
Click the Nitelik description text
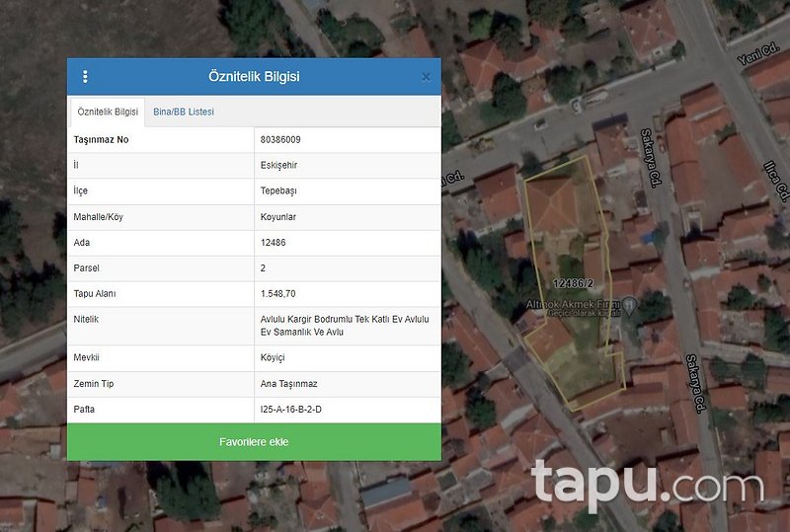point(345,326)
